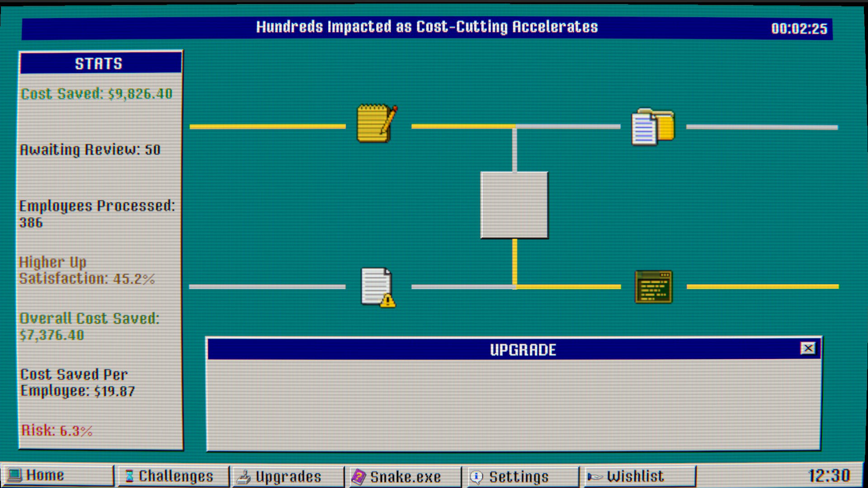
Task: Click the computer icon beside Home
Action: point(14,475)
